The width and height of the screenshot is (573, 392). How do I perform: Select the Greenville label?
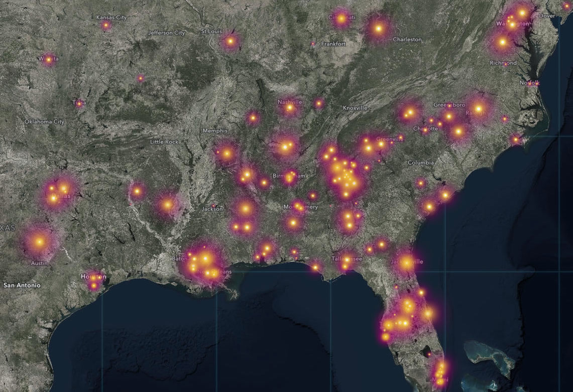click(390, 139)
